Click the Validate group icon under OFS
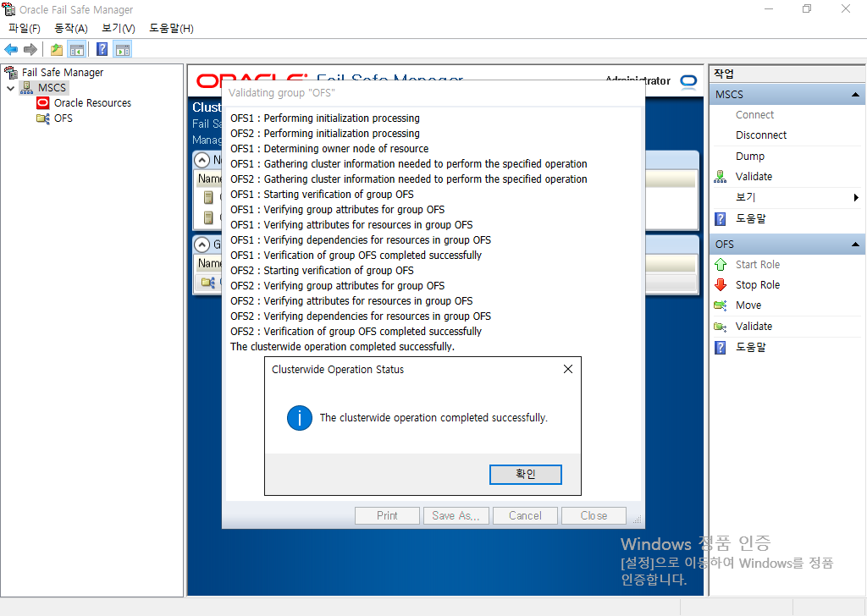 pos(720,327)
